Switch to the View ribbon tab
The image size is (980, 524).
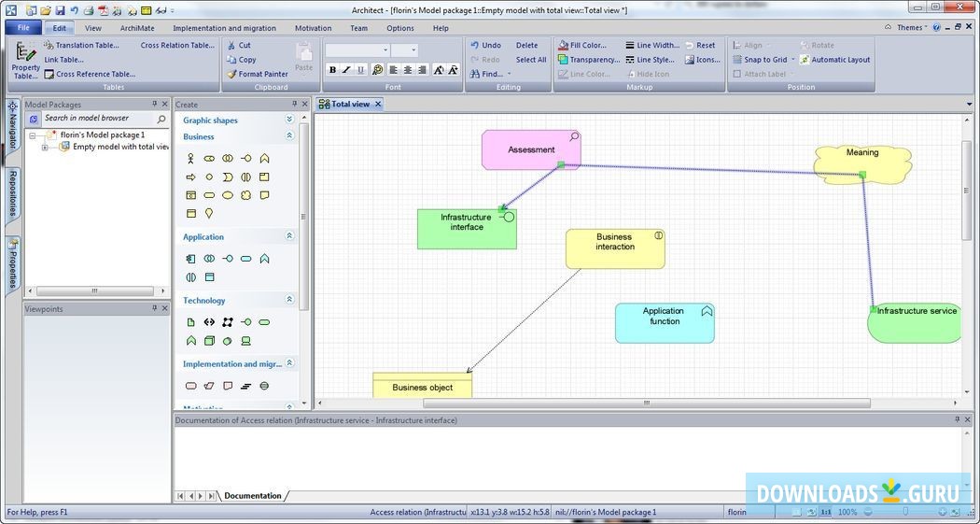(x=93, y=28)
